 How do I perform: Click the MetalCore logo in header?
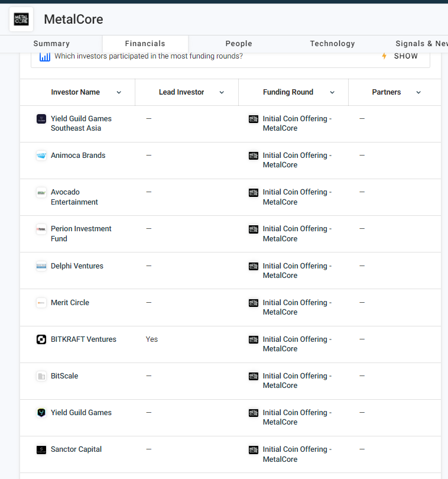coord(21,20)
